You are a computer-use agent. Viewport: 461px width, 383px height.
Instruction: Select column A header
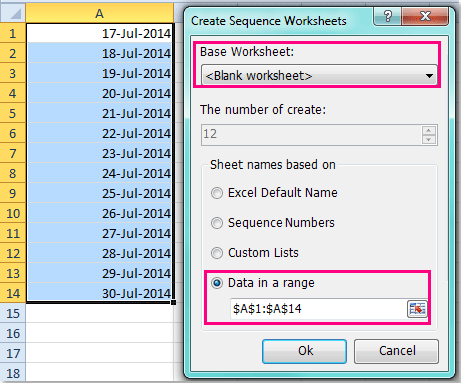[x=100, y=14]
